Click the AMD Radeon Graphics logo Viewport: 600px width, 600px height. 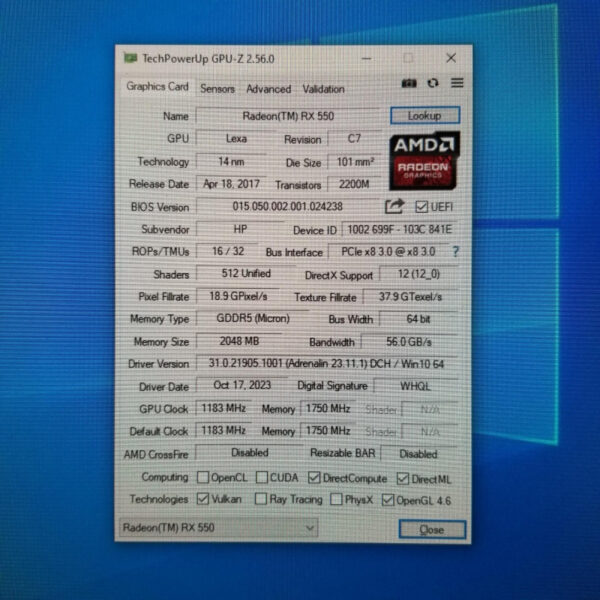[x=424, y=161]
